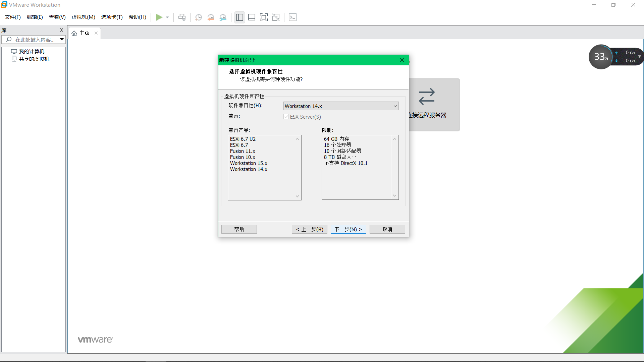Open the console view icon
This screenshot has height=362, width=644.
coord(292,17)
